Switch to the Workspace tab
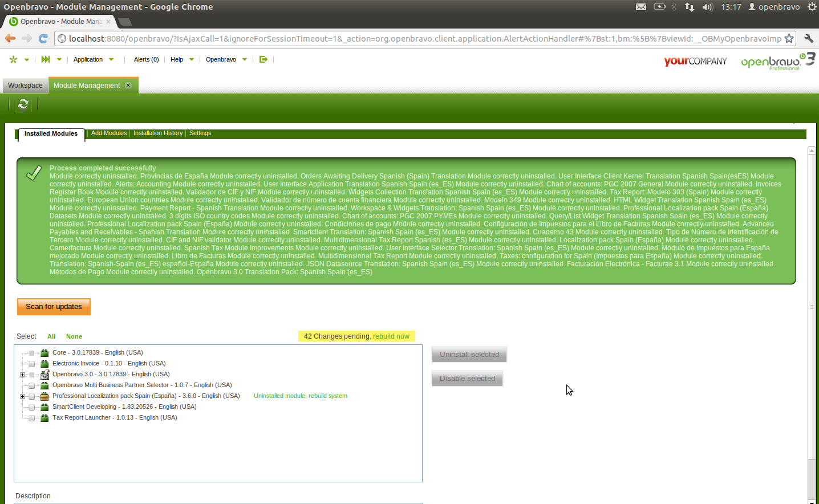819x504 pixels. 25,86
